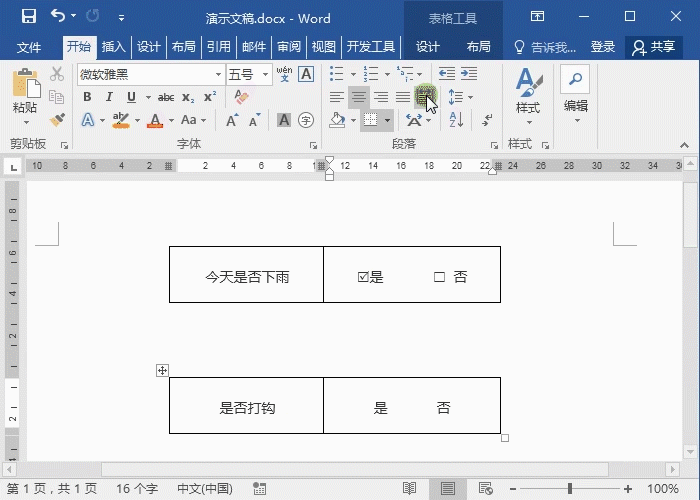Cut the selected content with scissors icon
This screenshot has width=700, height=500.
click(x=57, y=74)
